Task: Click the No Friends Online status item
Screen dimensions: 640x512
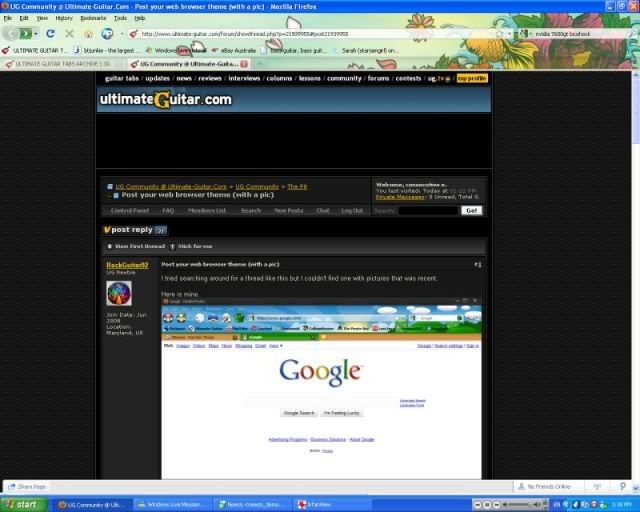Action: [544, 487]
